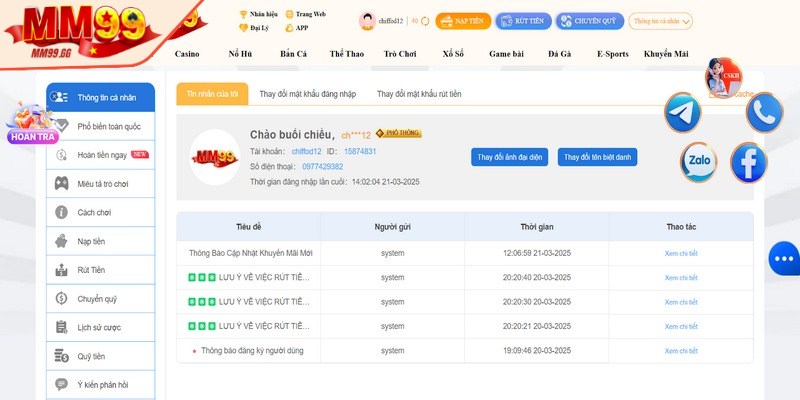View details of message at 20:20:21
The height and width of the screenshot is (400, 800).
(681, 327)
